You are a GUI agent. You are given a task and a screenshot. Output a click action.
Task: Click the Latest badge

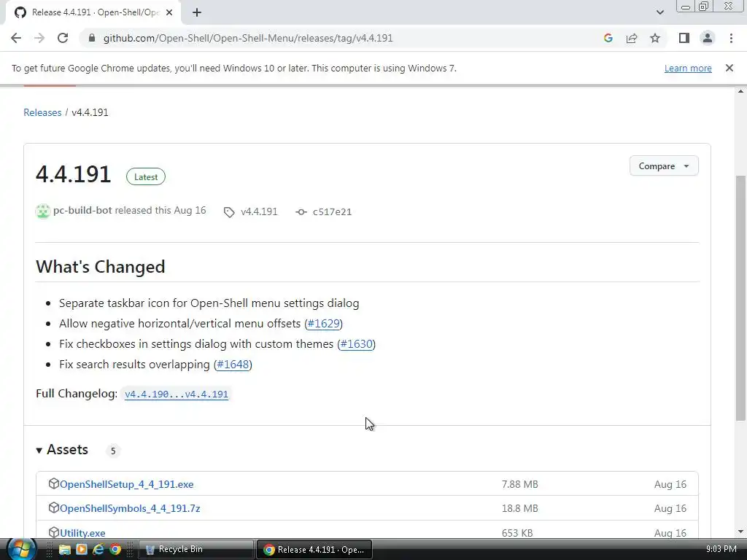[x=146, y=176]
